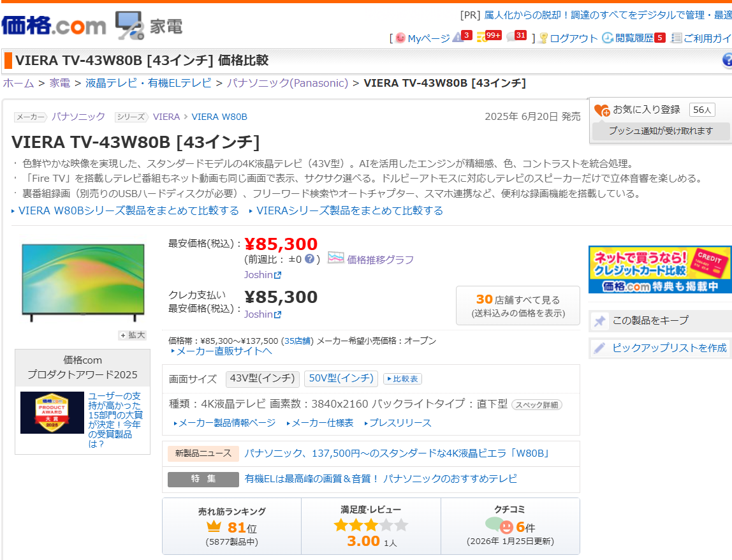Open the スペック詳細 spec details

pyautogui.click(x=536, y=404)
